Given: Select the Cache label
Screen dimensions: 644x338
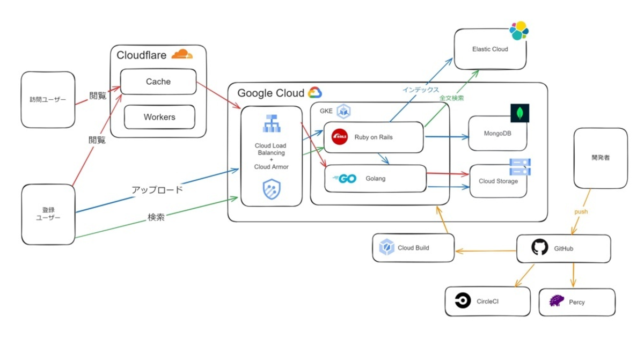Looking at the screenshot, I should [158, 82].
